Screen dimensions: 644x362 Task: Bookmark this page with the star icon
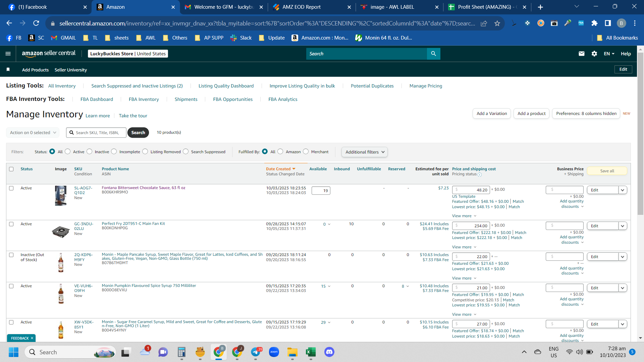coord(497,23)
